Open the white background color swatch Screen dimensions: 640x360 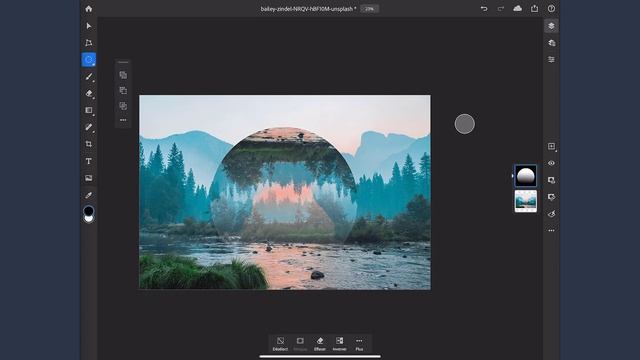click(89, 220)
